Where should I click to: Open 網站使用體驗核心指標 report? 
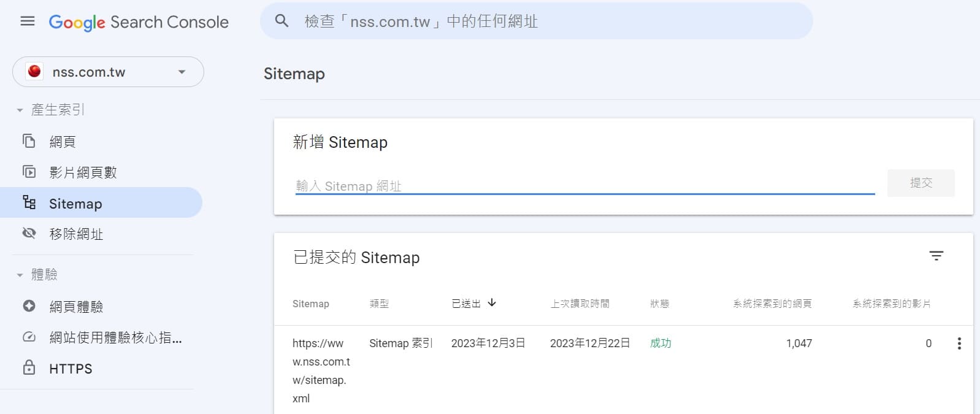(115, 337)
